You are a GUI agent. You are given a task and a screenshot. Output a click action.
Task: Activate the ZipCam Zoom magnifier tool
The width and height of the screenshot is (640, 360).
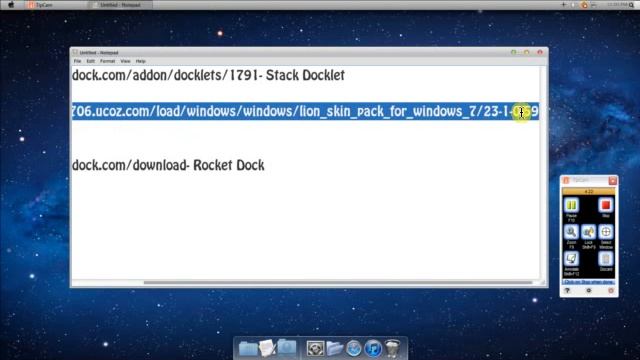(571, 232)
